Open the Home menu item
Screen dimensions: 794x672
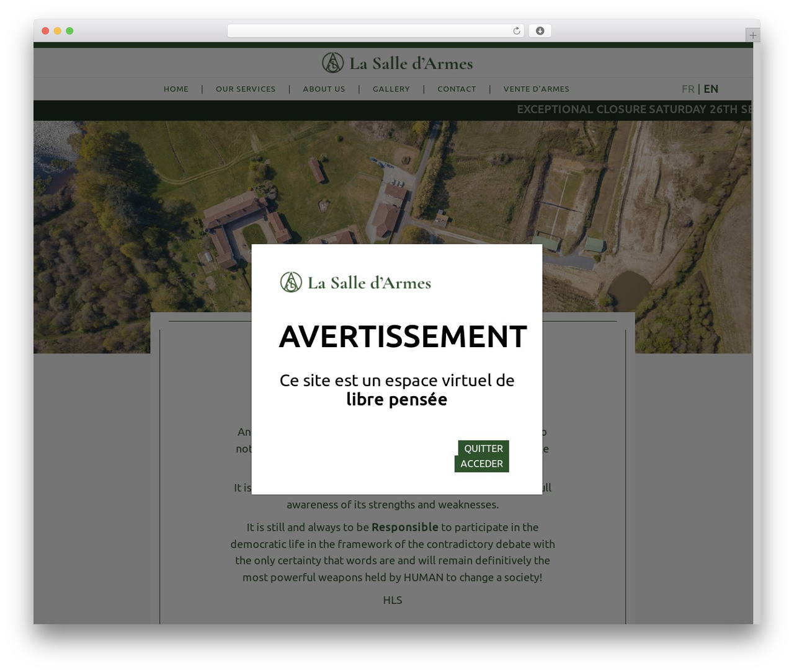pyautogui.click(x=176, y=89)
